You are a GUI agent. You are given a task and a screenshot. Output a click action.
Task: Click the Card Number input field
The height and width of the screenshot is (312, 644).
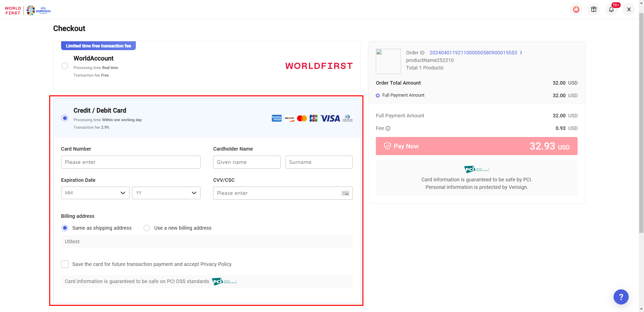click(x=131, y=162)
